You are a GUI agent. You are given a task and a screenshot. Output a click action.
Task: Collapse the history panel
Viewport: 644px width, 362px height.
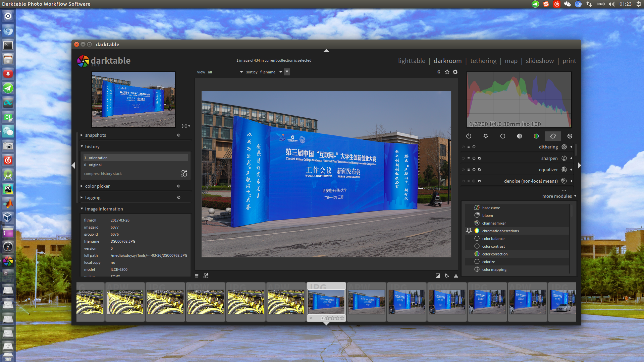pyautogui.click(x=82, y=146)
